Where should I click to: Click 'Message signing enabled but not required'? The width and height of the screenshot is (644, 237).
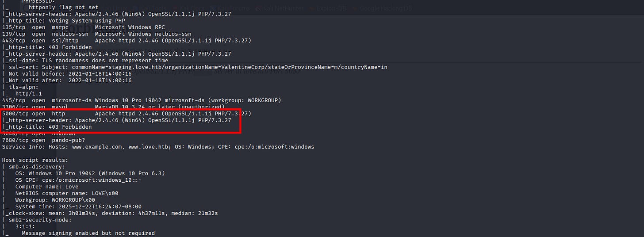pos(88,233)
